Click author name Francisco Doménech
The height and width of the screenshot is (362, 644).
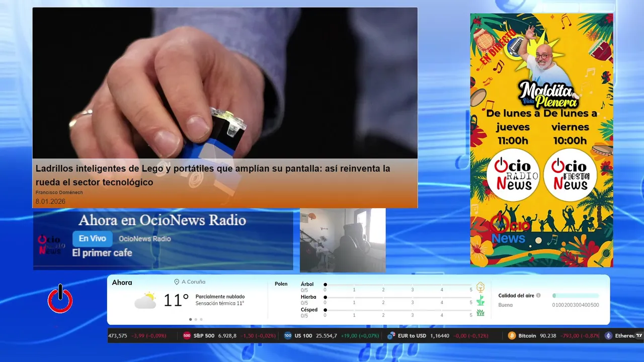[59, 193]
